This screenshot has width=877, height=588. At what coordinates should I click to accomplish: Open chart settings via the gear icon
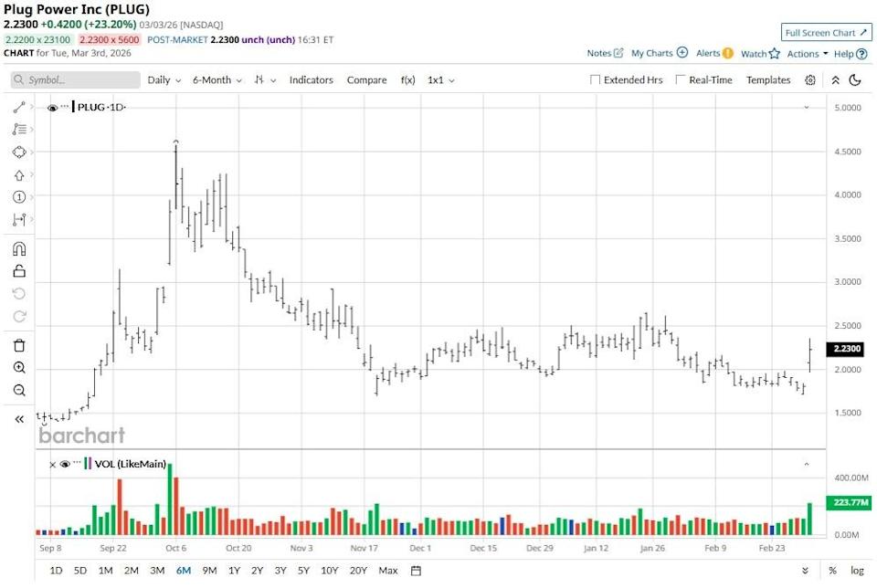coord(809,80)
